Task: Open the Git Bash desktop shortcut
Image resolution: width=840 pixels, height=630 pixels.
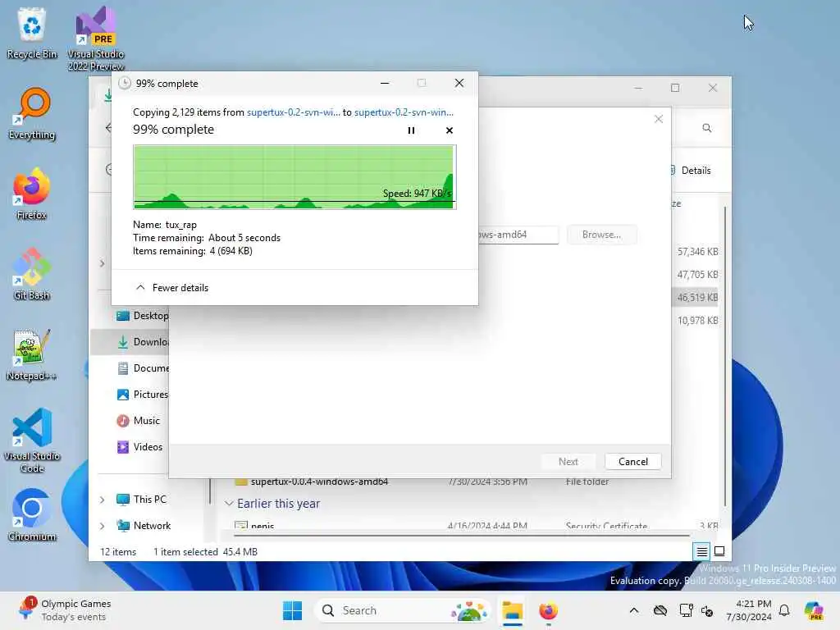Action: (x=32, y=274)
